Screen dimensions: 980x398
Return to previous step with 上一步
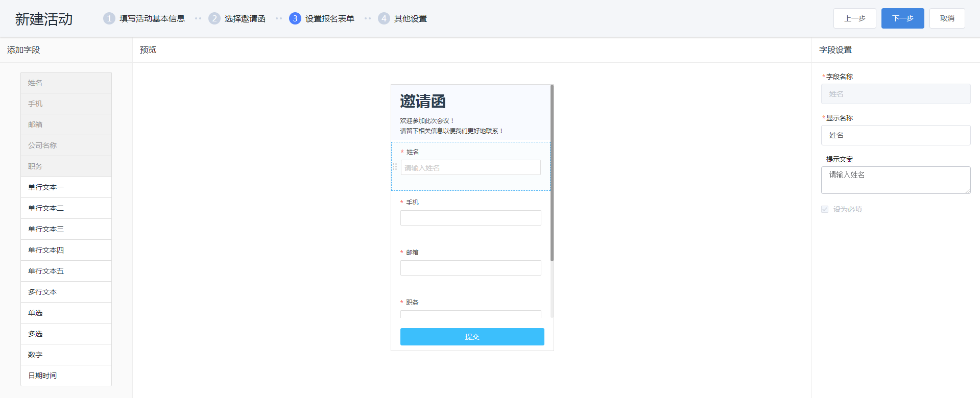[854, 18]
